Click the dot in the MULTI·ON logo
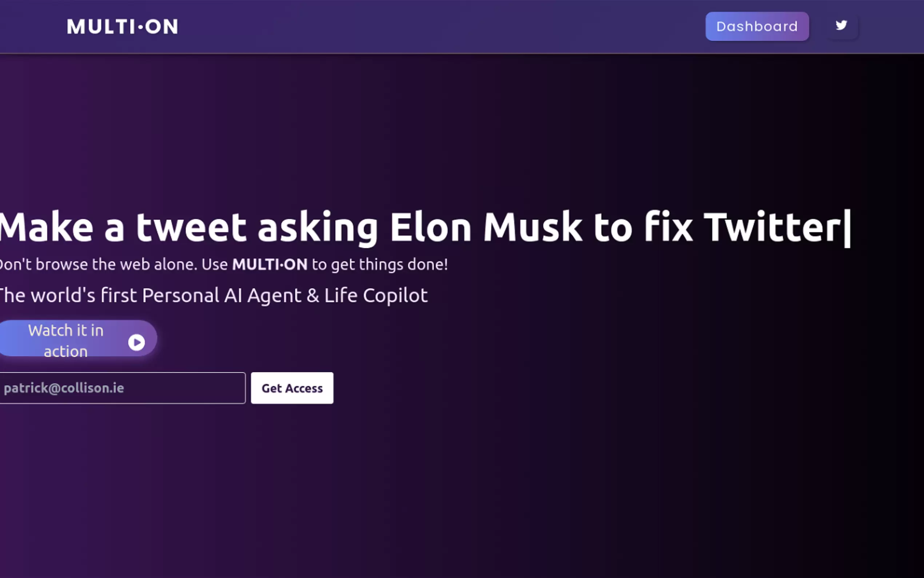The height and width of the screenshot is (578, 924). (x=140, y=27)
